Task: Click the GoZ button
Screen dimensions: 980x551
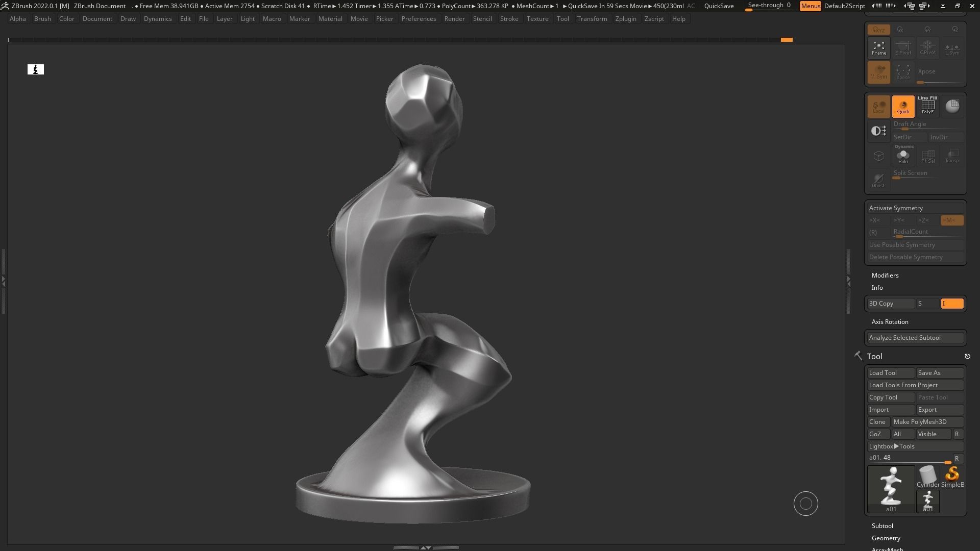Action: click(878, 434)
